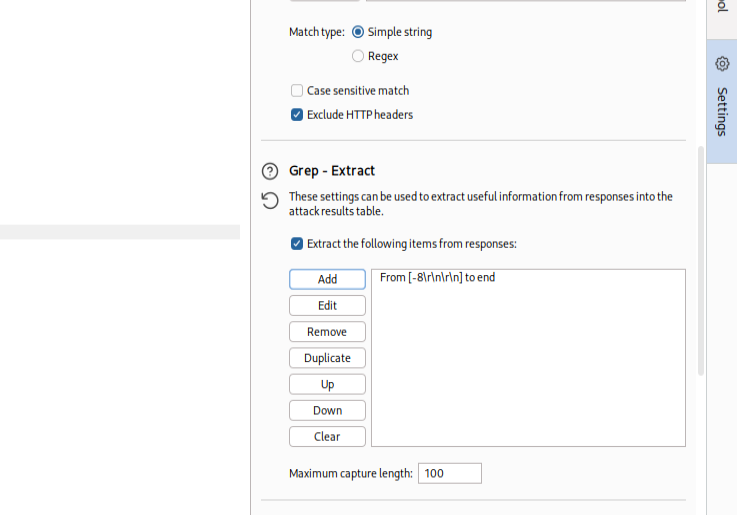This screenshot has width=737, height=515.
Task: Click the restore defaults arrow icon
Action: (x=269, y=201)
